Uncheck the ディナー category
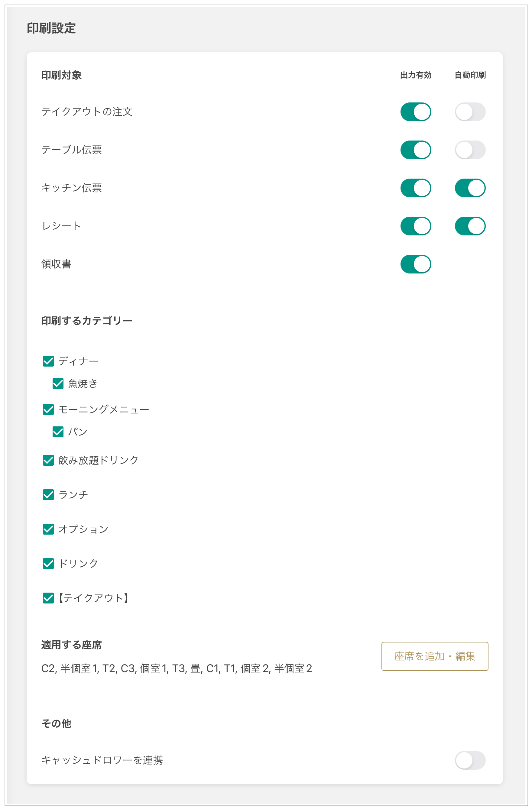 (x=48, y=361)
